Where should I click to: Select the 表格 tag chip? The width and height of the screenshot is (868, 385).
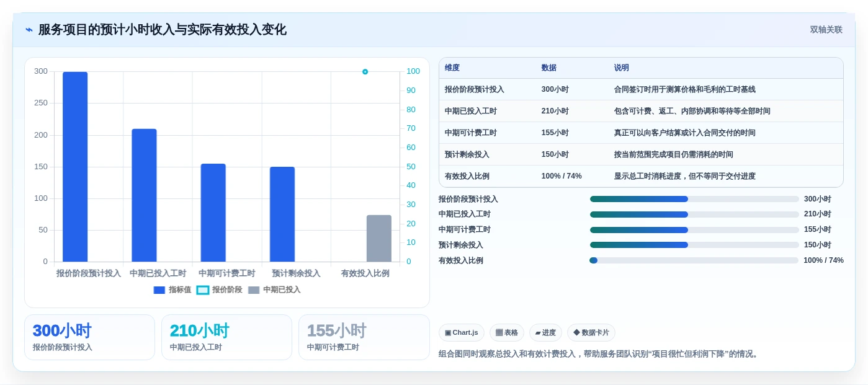click(x=507, y=333)
